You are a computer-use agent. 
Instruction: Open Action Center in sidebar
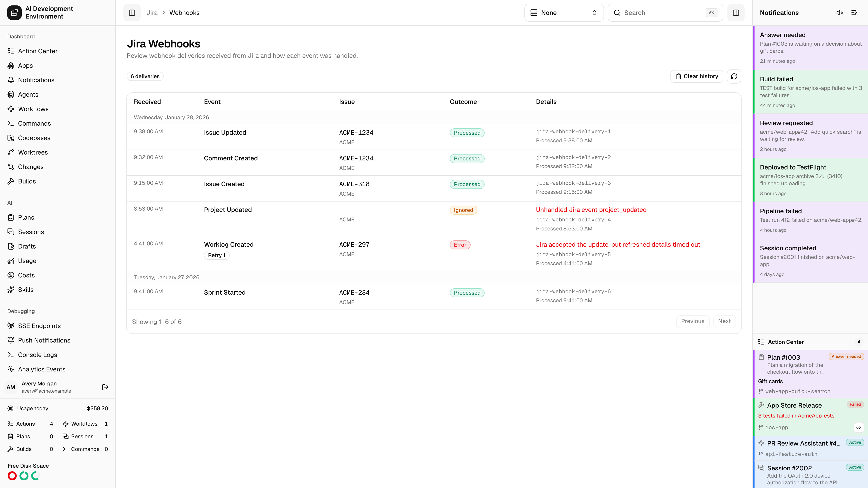tap(58, 51)
